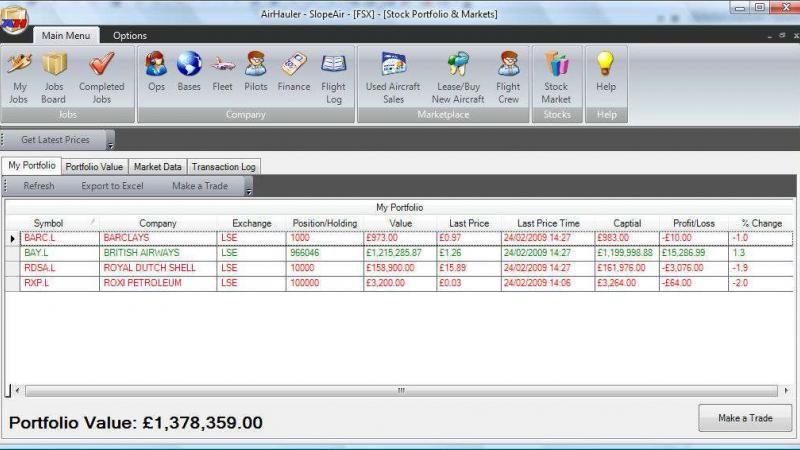Sort by the Captial column header
800x450 pixels.
point(627,223)
